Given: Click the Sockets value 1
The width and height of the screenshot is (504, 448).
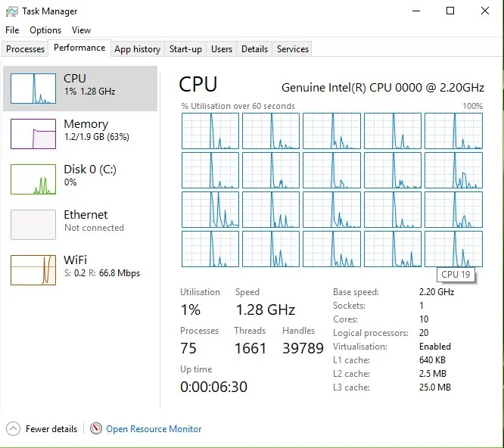Looking at the screenshot, I should click(422, 305).
